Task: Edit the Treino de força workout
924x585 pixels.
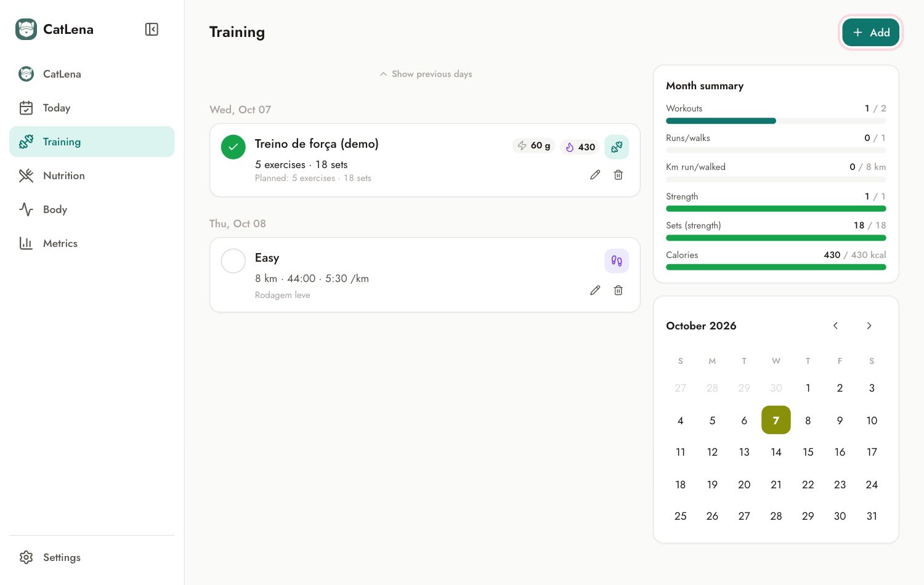Action: click(595, 175)
